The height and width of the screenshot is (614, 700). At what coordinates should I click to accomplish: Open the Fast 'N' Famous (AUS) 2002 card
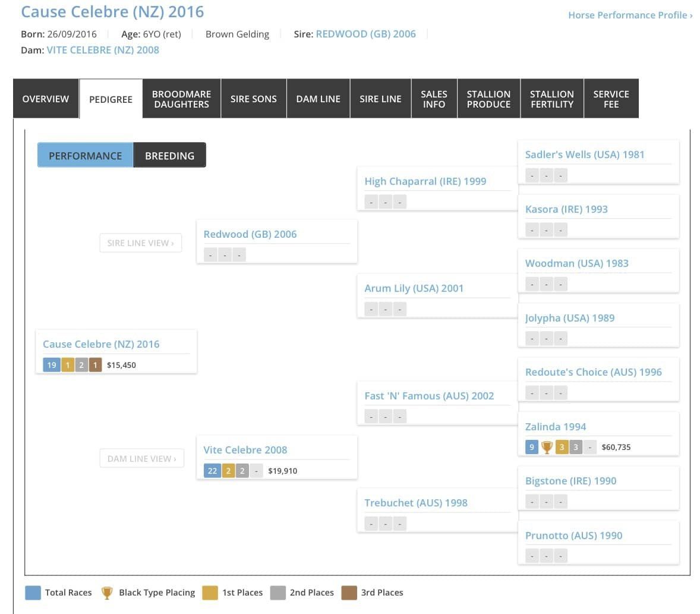(437, 402)
